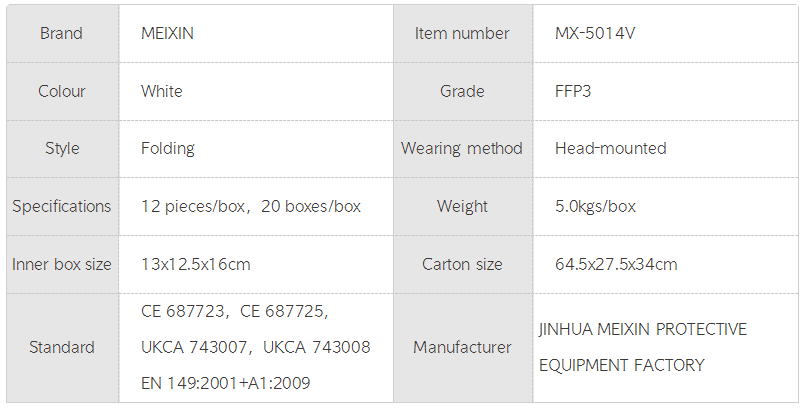805x410 pixels.
Task: Select the FFP3 grade value
Action: click(x=575, y=91)
